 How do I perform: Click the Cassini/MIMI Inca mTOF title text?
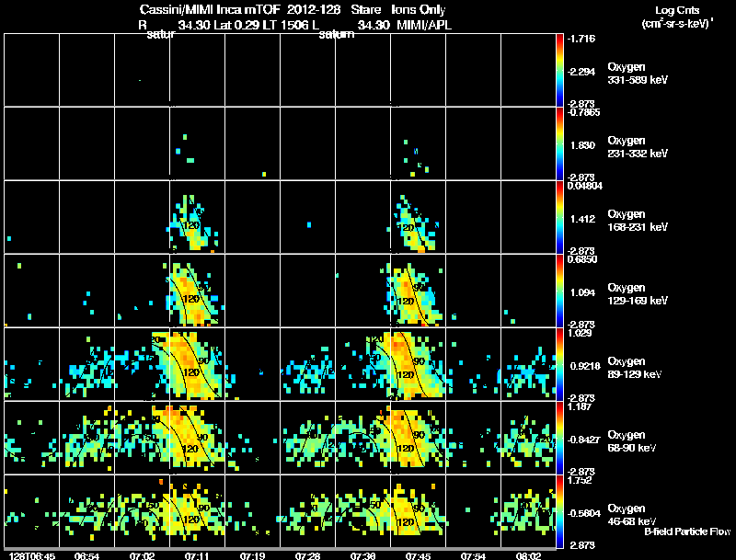(210, 10)
